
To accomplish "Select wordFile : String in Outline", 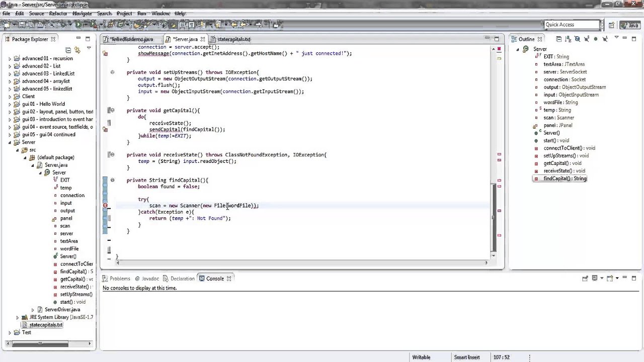I will click(560, 103).
